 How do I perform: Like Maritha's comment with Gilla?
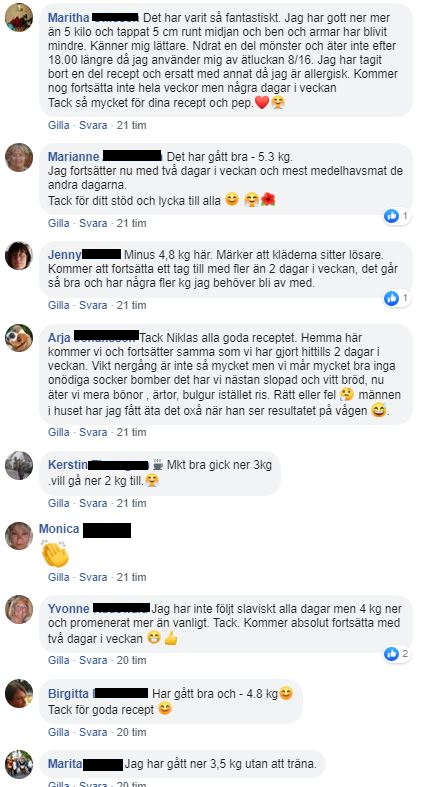(59, 125)
